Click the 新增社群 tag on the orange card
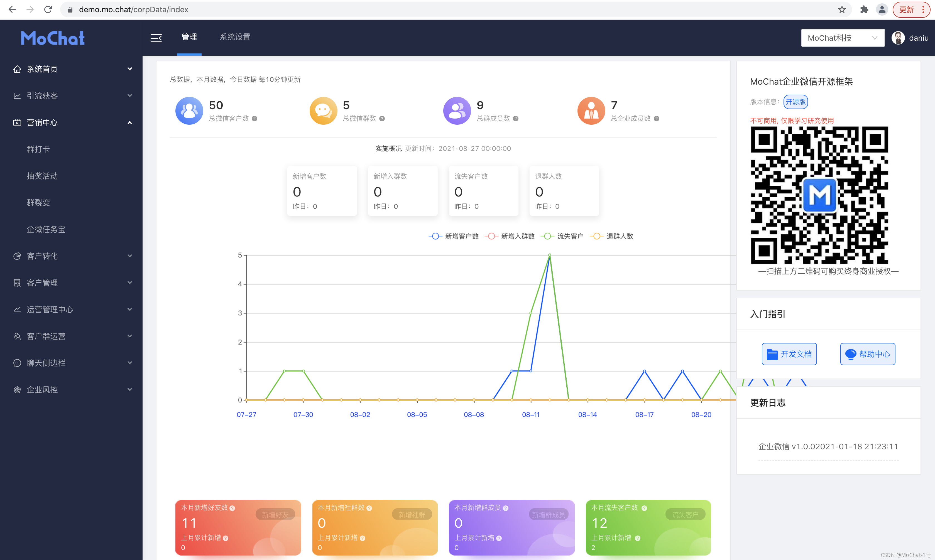 412,515
